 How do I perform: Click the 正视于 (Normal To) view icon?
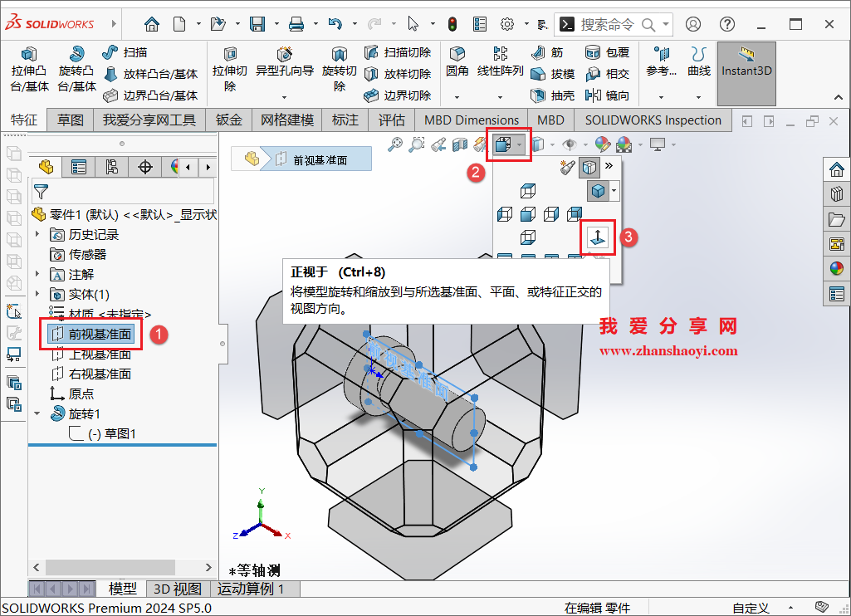[598, 237]
